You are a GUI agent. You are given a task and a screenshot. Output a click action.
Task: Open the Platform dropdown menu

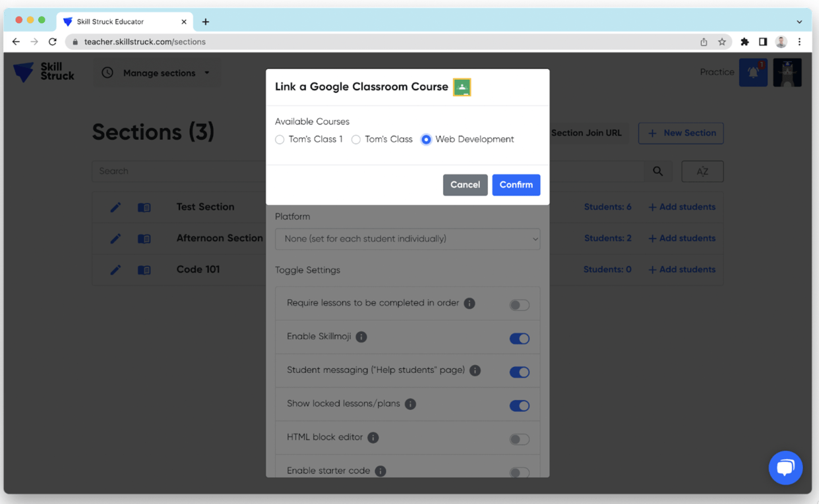point(407,238)
